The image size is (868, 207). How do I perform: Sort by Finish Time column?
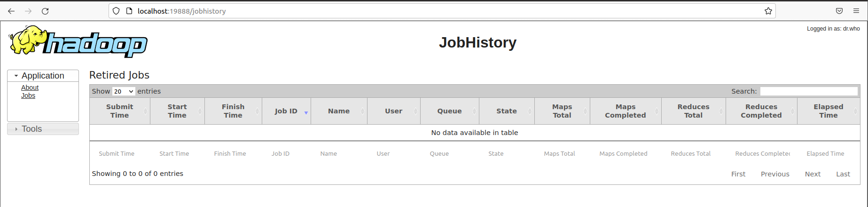coord(233,111)
